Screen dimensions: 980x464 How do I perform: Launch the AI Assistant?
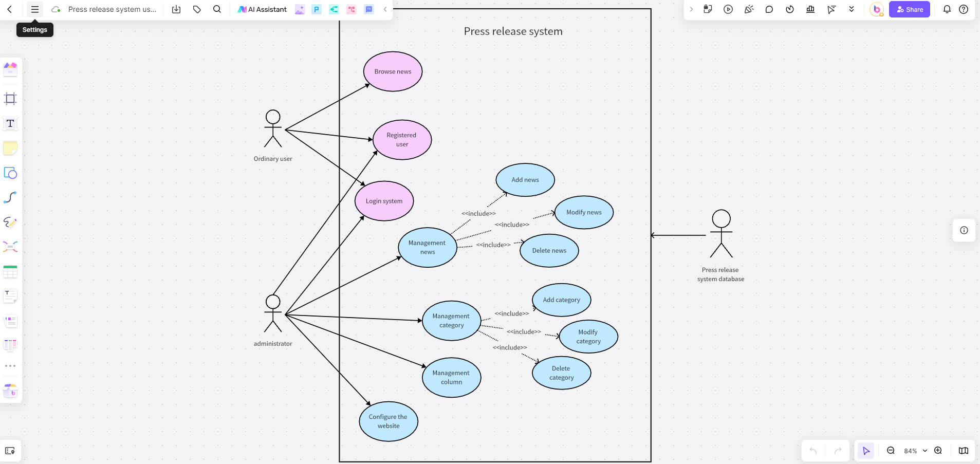[262, 9]
